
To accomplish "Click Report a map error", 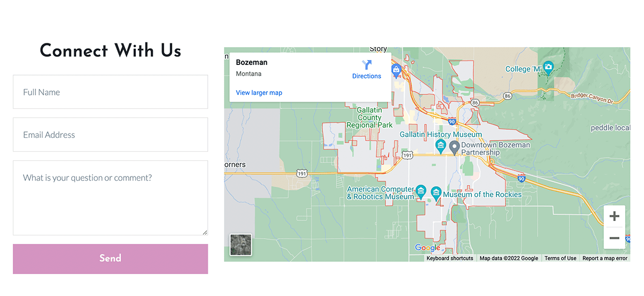I will click(x=605, y=258).
